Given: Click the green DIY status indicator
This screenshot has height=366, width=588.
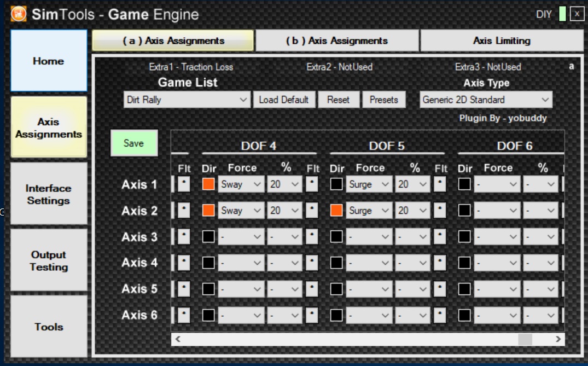Looking at the screenshot, I should 562,14.
